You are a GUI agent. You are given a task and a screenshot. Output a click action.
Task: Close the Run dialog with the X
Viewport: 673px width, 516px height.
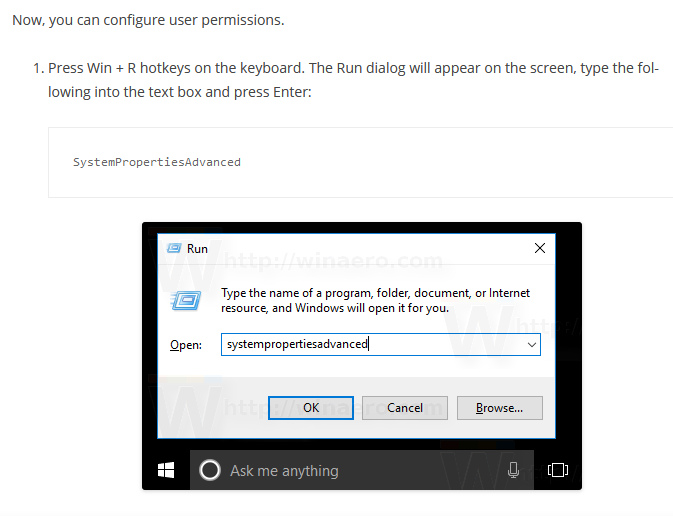pos(539,248)
